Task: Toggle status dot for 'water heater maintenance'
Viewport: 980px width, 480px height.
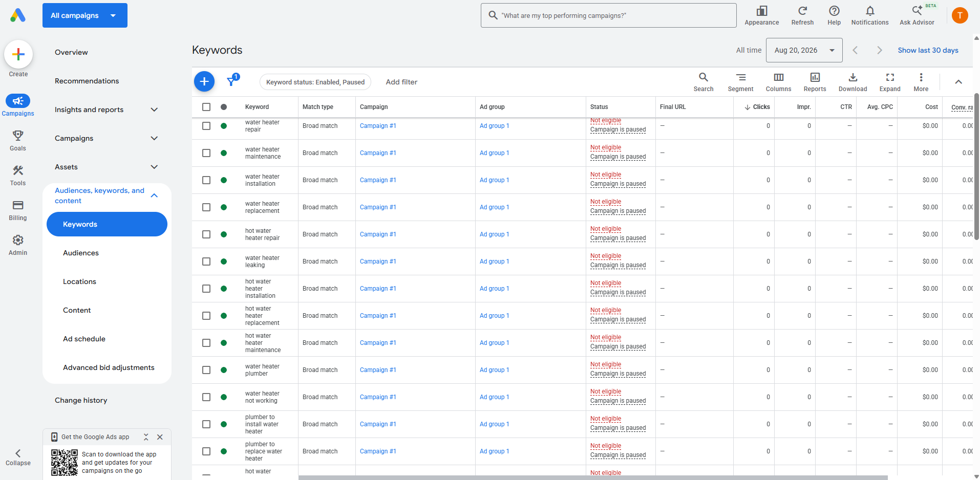Action: click(x=224, y=153)
